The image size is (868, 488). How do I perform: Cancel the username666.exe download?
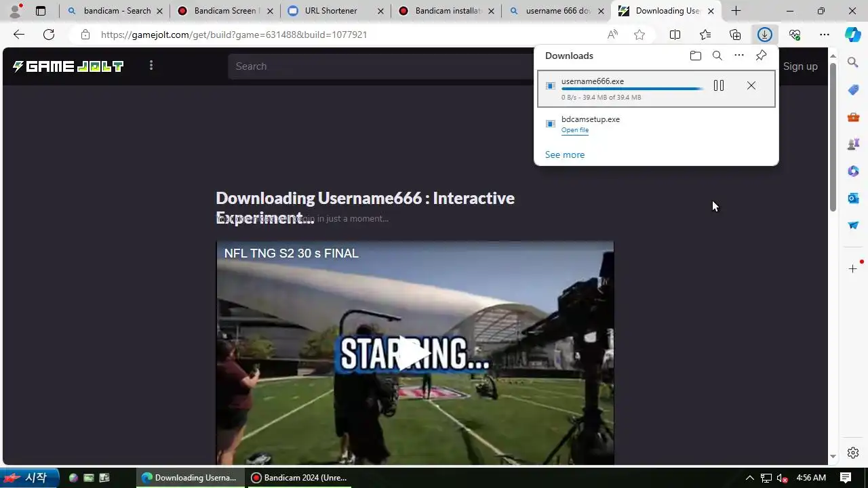tap(751, 85)
